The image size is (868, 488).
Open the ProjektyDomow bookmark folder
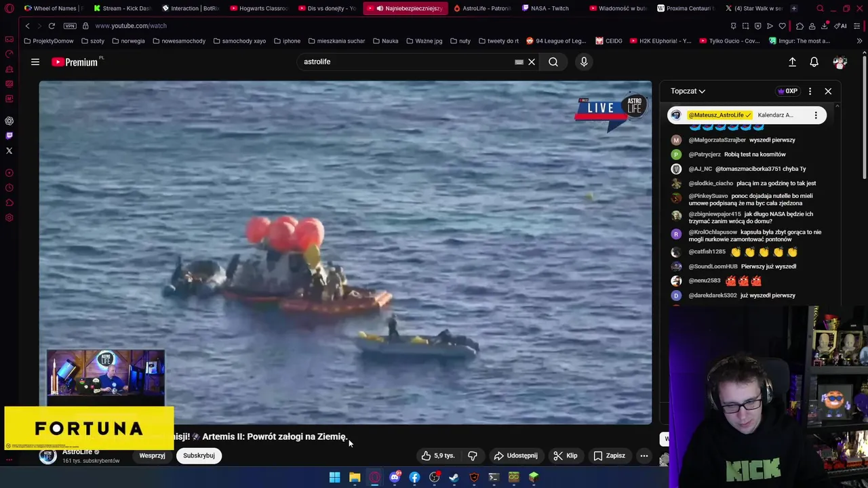48,41
